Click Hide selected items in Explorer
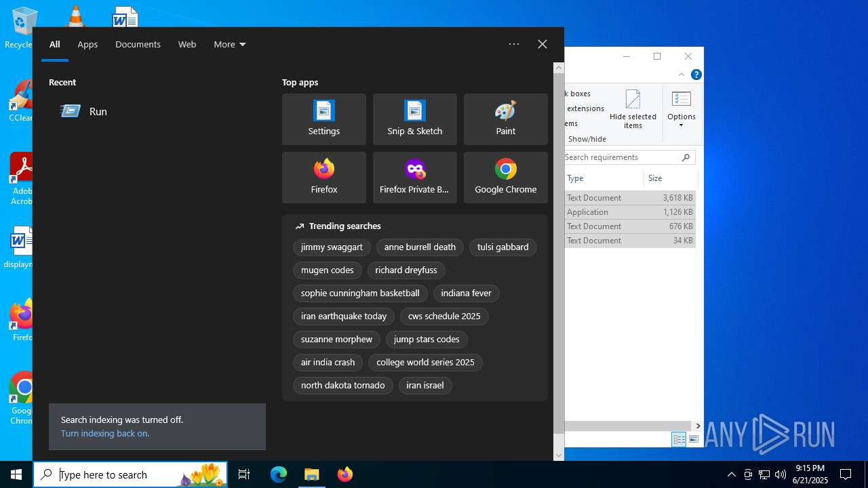 pyautogui.click(x=633, y=109)
